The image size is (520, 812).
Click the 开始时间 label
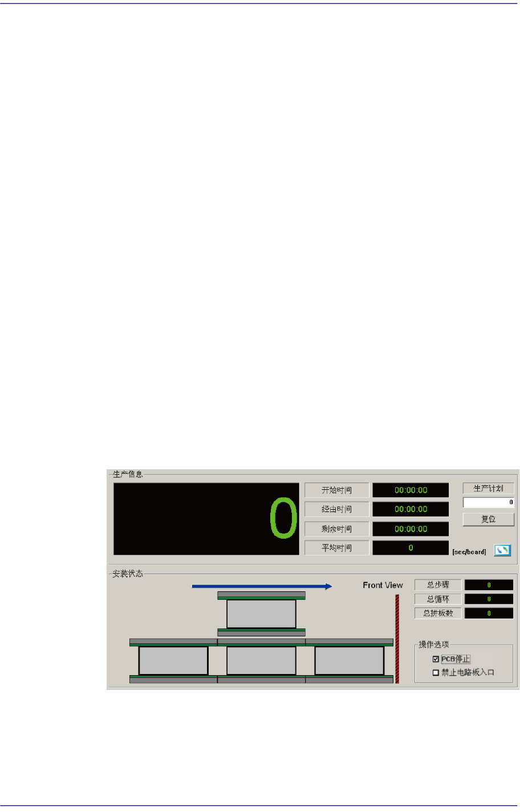point(336,490)
